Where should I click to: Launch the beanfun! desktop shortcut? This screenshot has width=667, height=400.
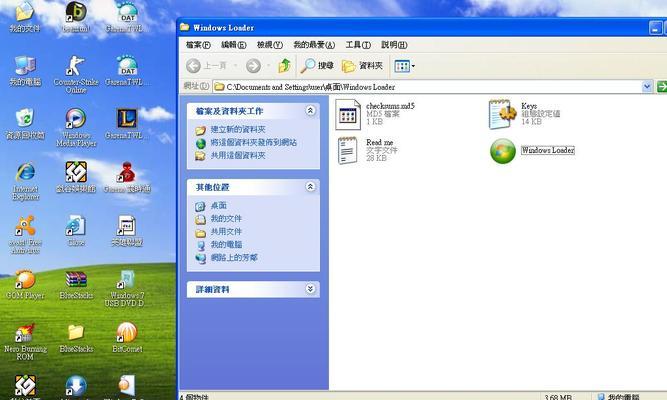(76, 17)
